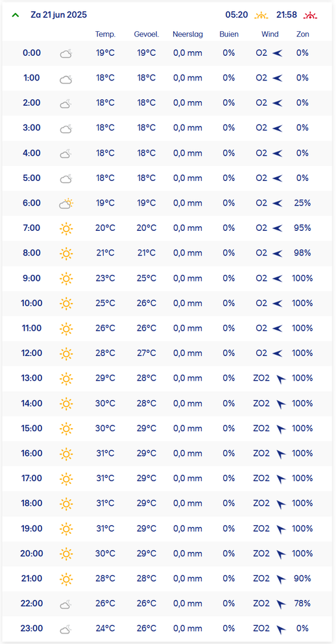The width and height of the screenshot is (336, 644).
Task: Click the wind arrow icon at 23:00
Action: (281, 629)
